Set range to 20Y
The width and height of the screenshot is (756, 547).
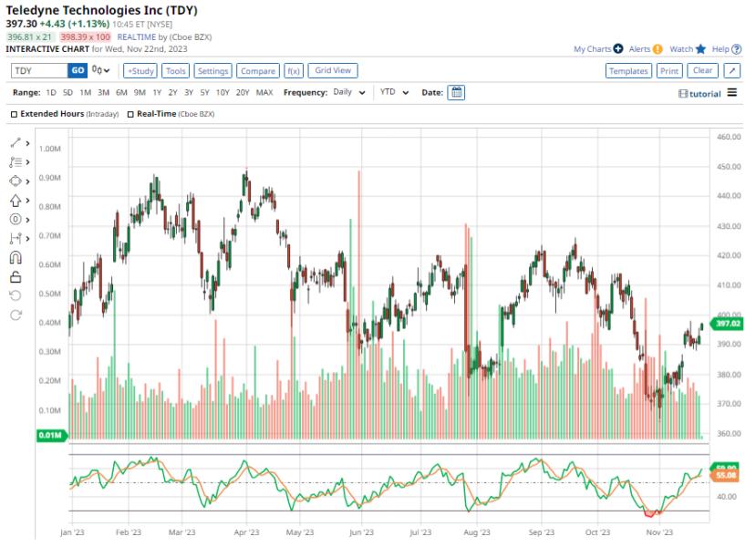243,92
